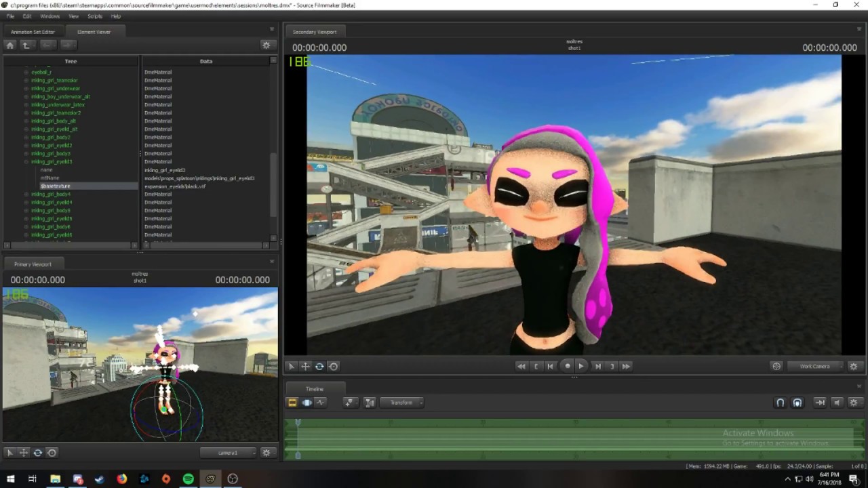Expand the inkling_girl_teamcolor node
868x488 pixels.
[x=26, y=81]
